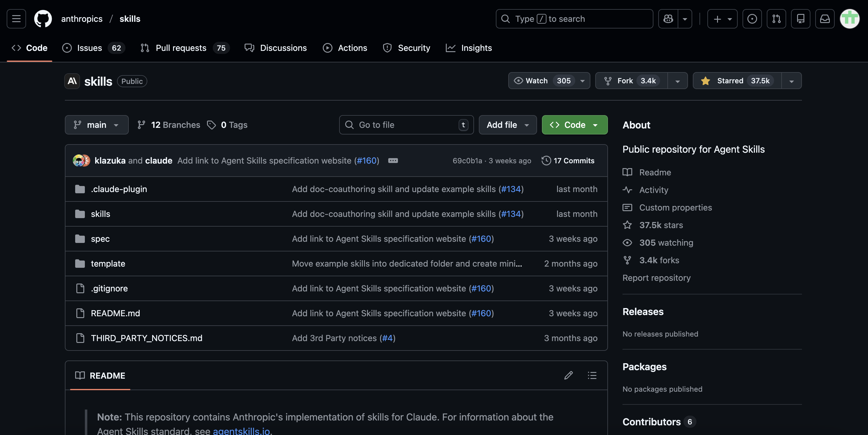The image size is (868, 435).
Task: Open the skills repository breadcrumb link
Action: 130,19
